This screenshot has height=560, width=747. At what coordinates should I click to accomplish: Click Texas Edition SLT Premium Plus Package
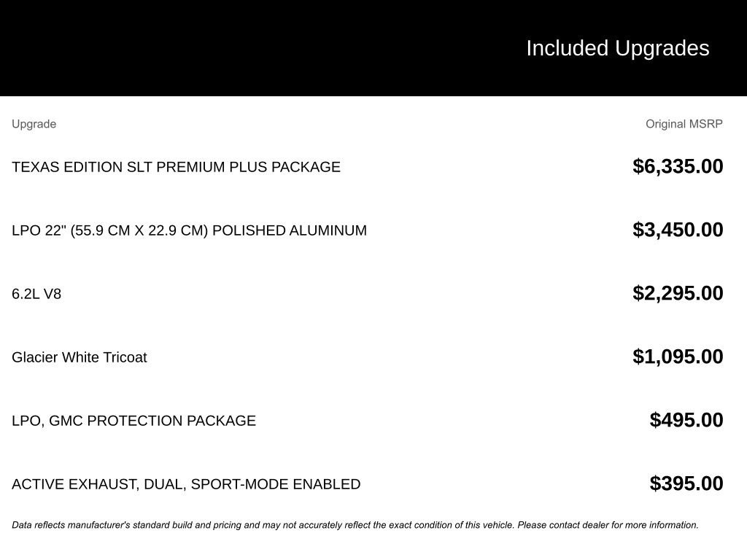tap(177, 167)
